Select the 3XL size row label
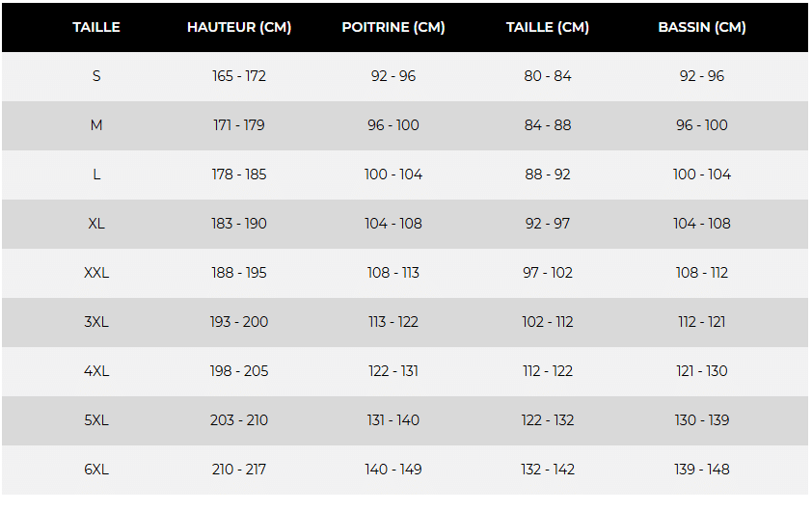Viewport: 812px width, 511px height. coord(96,322)
